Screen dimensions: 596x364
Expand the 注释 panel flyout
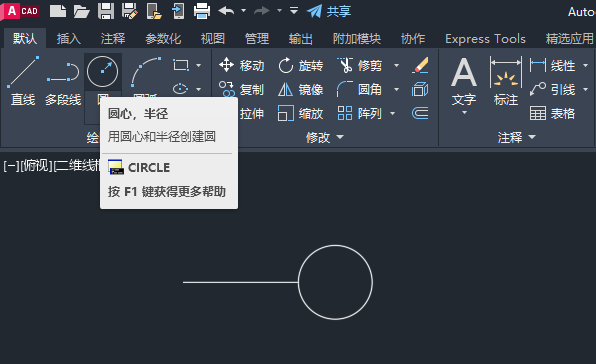[x=517, y=137]
